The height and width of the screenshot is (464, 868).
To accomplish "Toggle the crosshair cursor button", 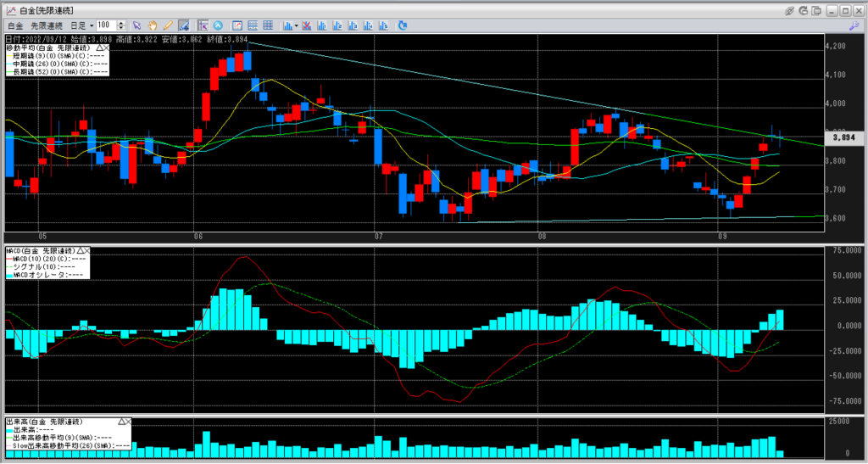I will point(203,25).
